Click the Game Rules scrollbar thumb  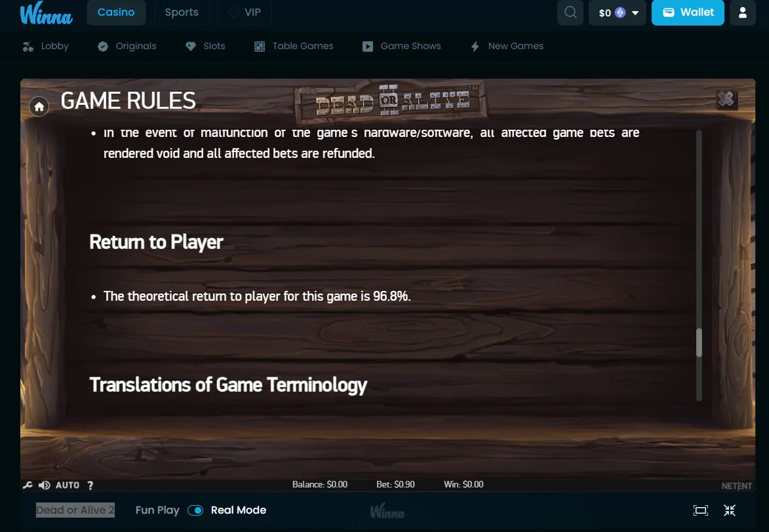pos(699,342)
